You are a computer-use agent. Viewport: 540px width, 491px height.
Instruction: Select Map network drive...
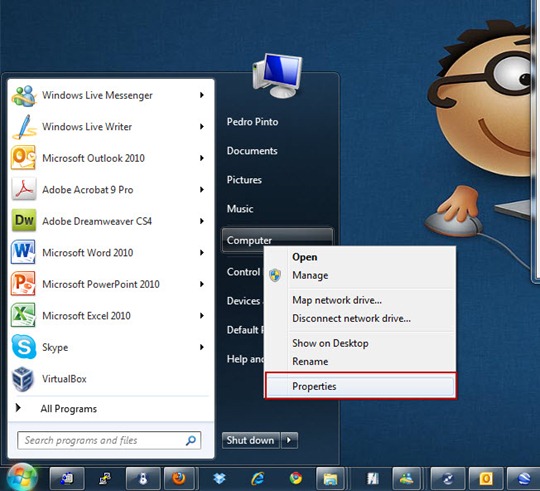(x=360, y=300)
